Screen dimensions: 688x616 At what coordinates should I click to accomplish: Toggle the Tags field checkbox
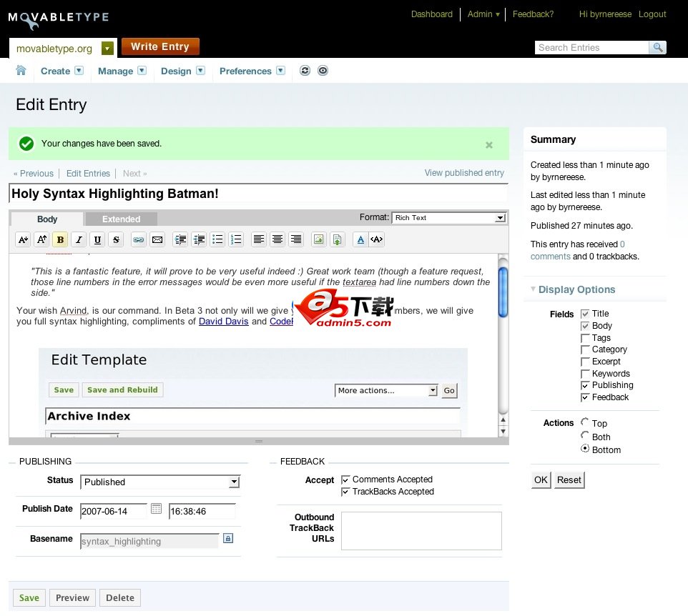585,338
